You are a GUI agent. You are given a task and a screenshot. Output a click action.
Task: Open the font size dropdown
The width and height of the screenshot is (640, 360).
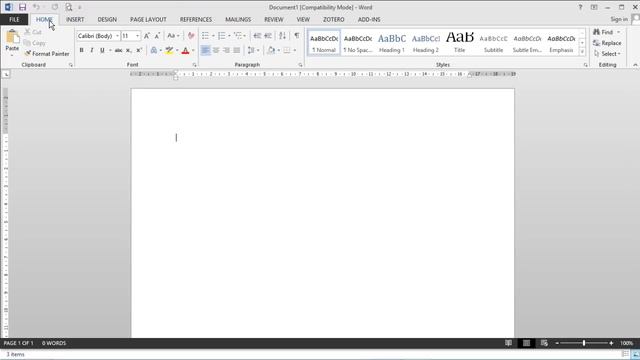[137, 36]
